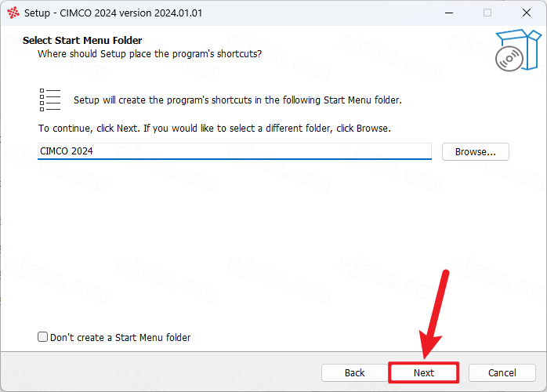The width and height of the screenshot is (547, 392).
Task: Click the "Where should Setup place" subtitle
Action: (150, 54)
